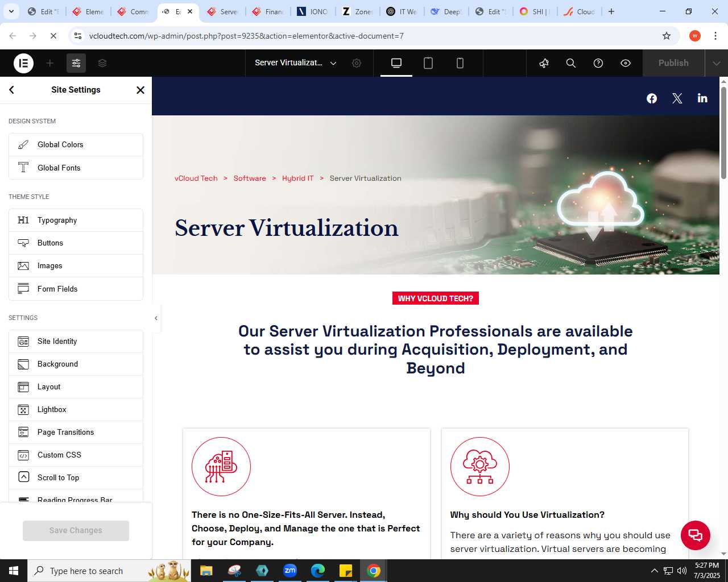This screenshot has width=728, height=582.
Task: Switch to the Finance tab
Action: tap(268, 11)
